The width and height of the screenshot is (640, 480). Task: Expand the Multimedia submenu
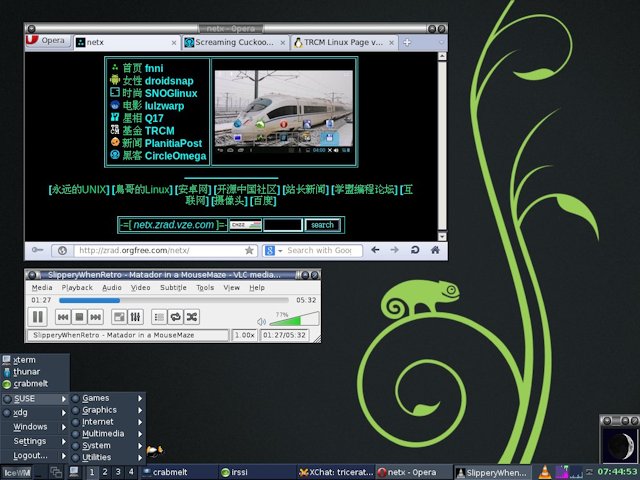[107, 433]
